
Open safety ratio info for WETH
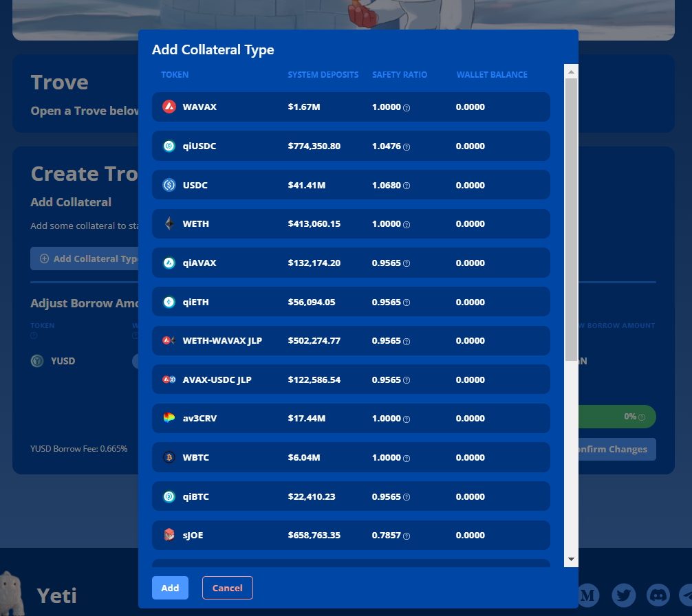pos(407,225)
